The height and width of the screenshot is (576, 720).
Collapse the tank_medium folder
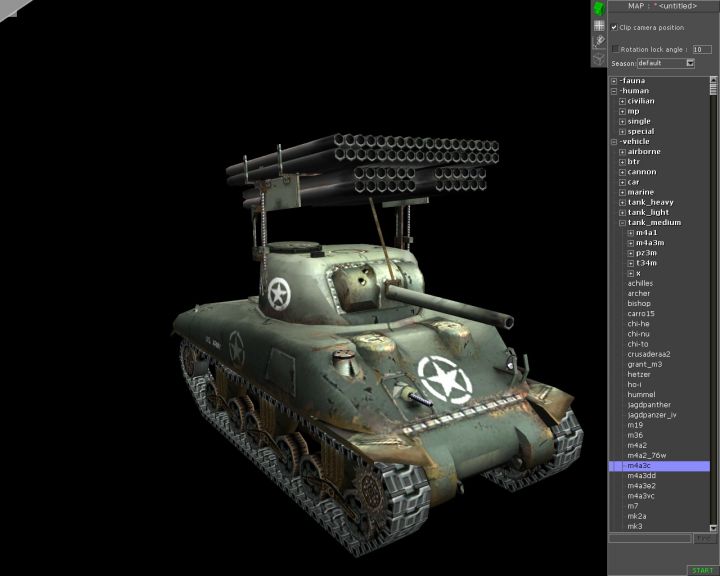click(622, 223)
